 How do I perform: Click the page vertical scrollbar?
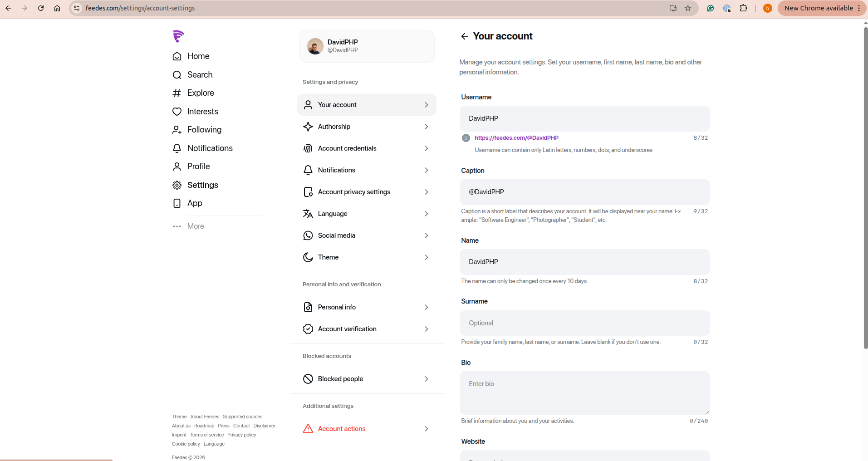[x=865, y=188]
